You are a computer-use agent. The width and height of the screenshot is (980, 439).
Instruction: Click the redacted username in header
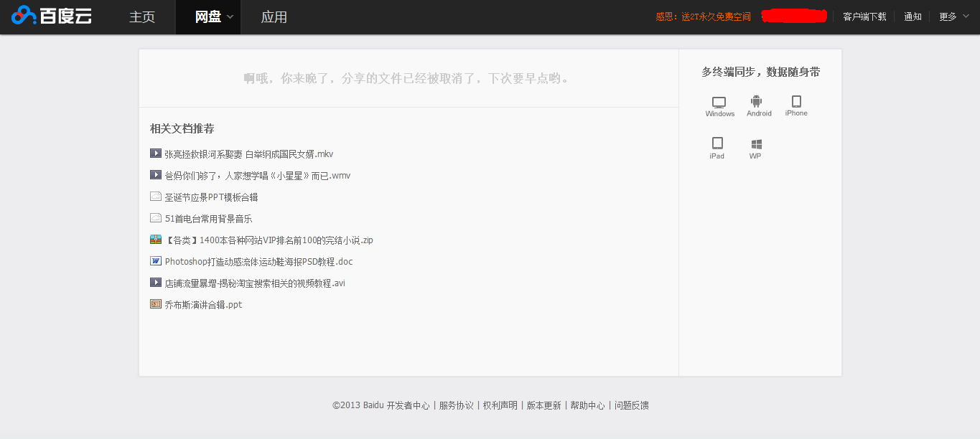point(793,16)
